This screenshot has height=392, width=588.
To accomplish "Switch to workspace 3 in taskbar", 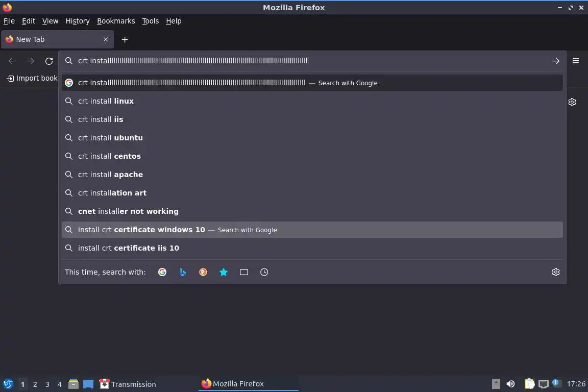I will (47, 384).
